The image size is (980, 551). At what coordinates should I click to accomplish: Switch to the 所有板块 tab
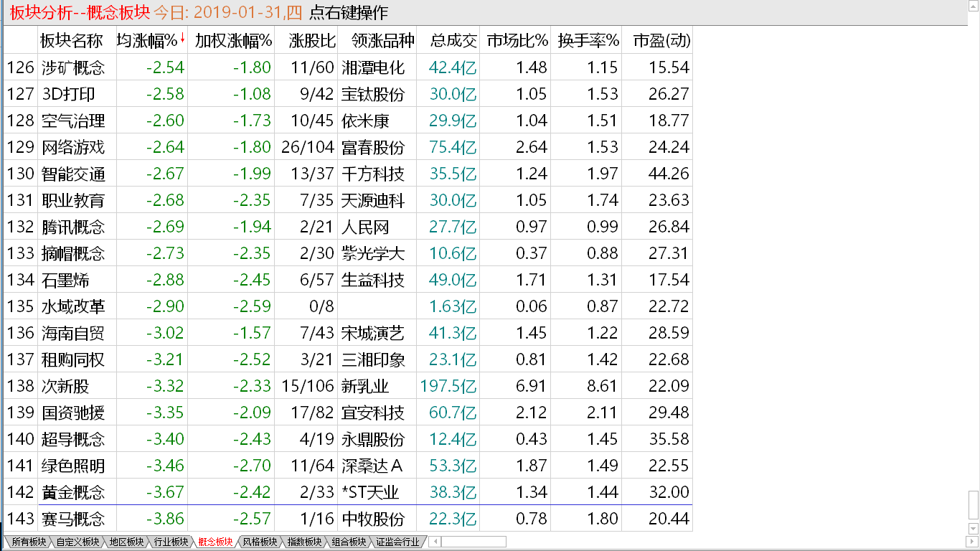(x=27, y=542)
